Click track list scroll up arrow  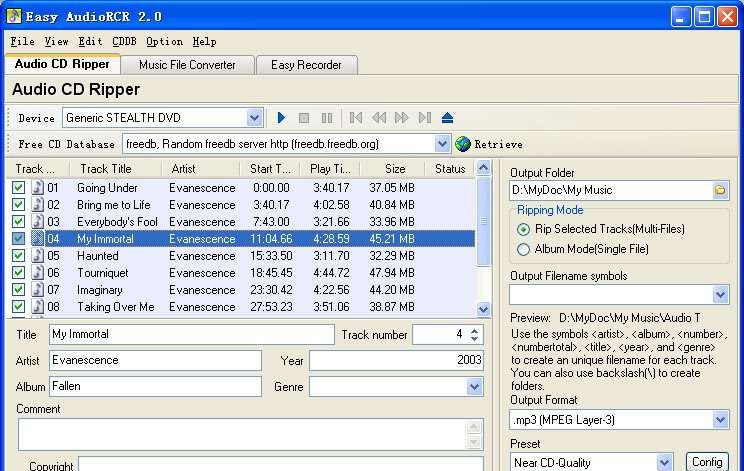coord(484,167)
